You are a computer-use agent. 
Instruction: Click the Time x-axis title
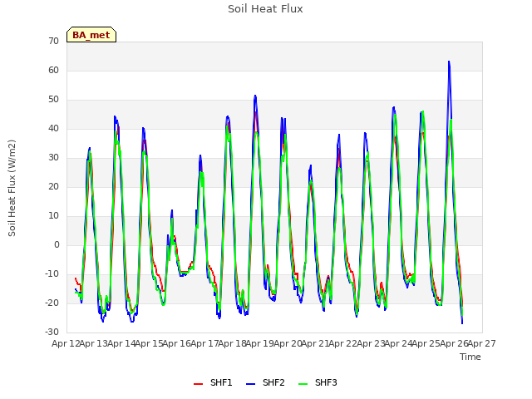coord(470,357)
